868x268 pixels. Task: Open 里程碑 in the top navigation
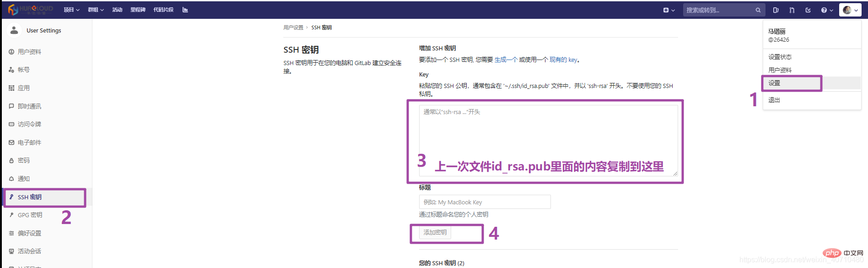(x=138, y=10)
